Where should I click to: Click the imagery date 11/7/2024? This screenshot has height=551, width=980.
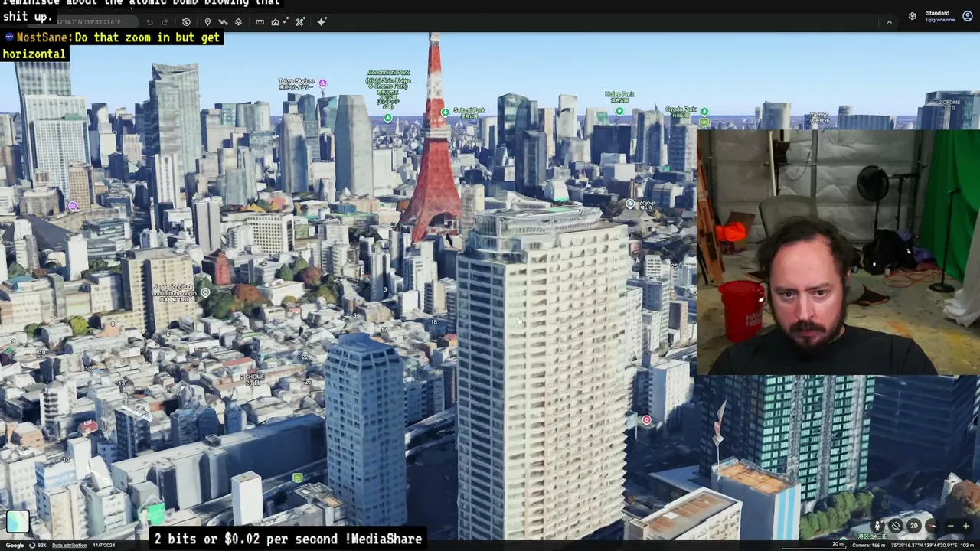104,545
